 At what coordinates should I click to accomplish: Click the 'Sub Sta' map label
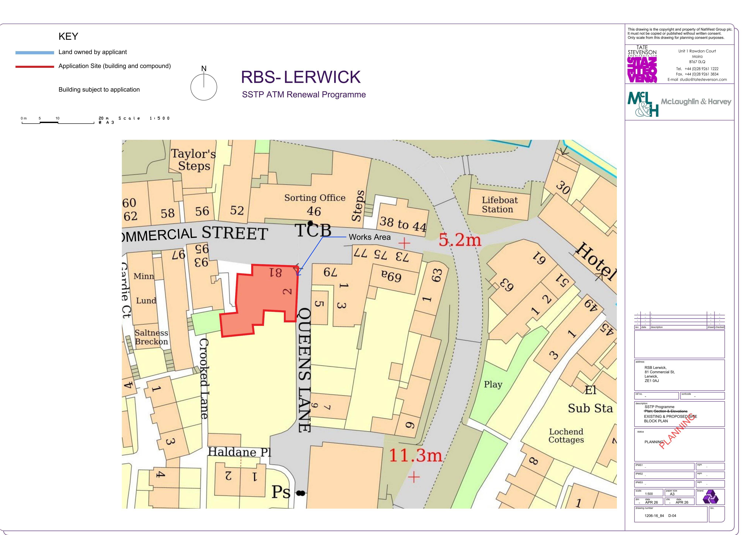tap(590, 408)
